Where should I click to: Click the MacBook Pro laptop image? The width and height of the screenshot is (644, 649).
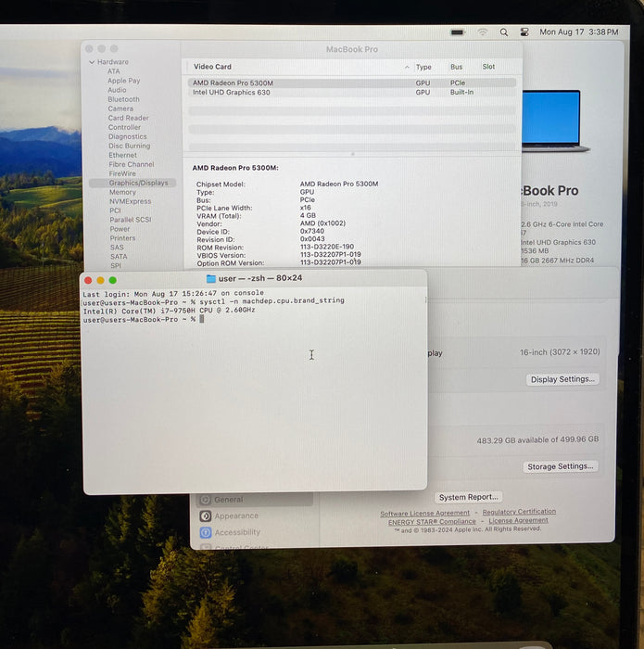[555, 121]
